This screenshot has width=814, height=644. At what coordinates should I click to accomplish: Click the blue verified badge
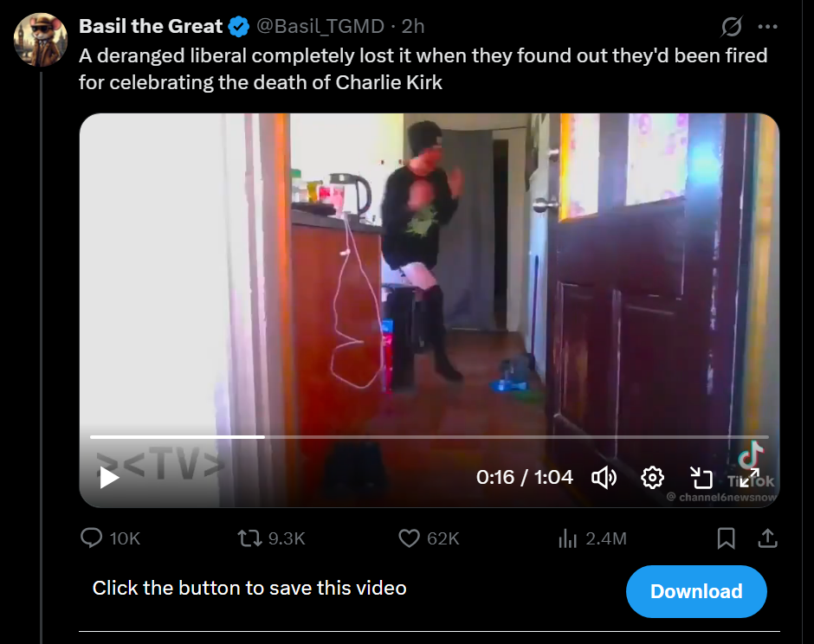point(239,27)
